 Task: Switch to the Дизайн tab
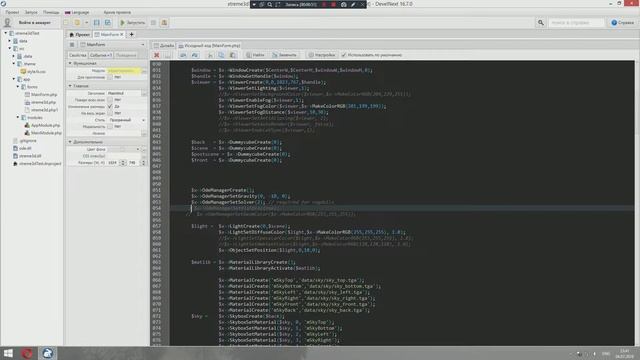point(164,45)
